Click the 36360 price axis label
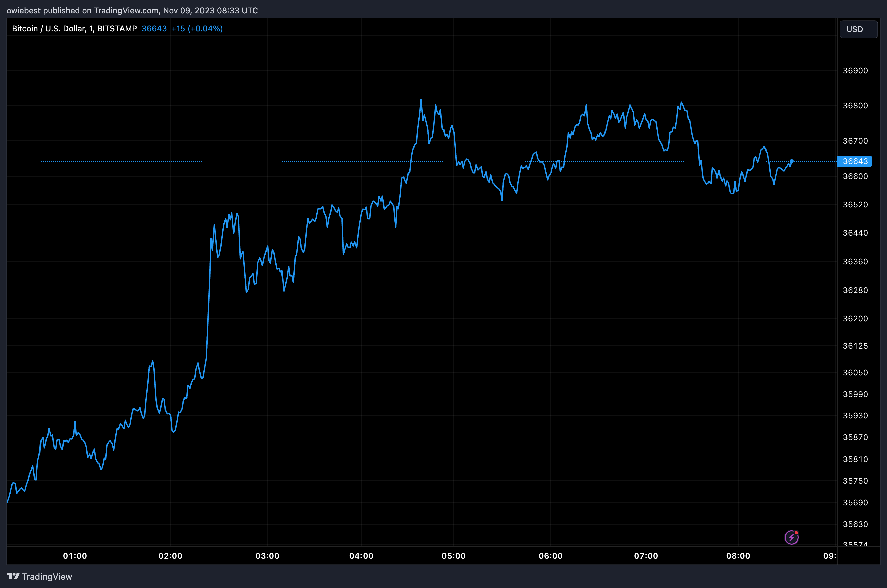This screenshot has width=887, height=588. point(855,261)
